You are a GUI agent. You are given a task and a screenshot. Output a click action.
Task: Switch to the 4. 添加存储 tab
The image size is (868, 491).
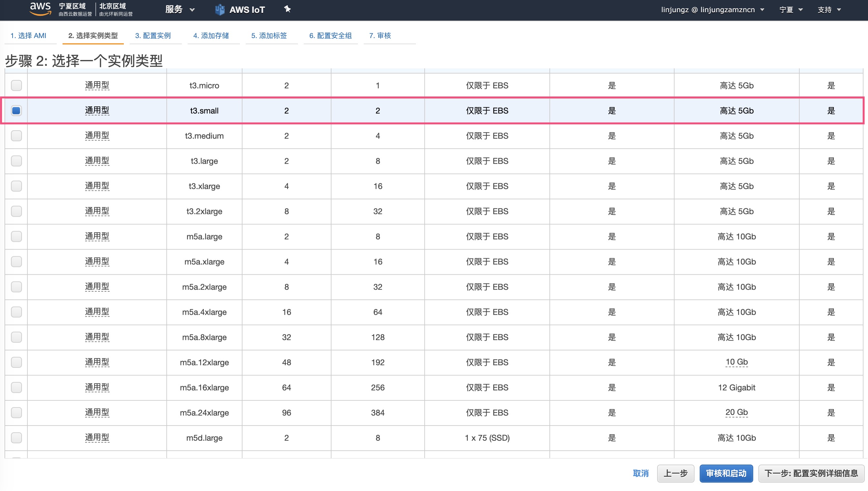point(211,36)
